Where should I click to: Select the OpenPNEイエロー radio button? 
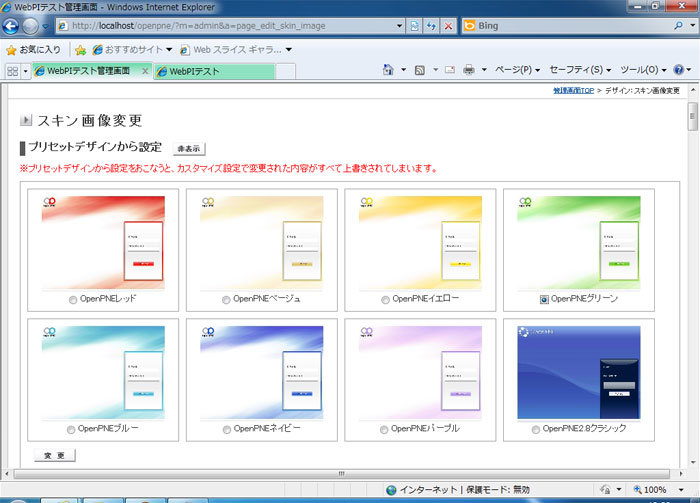click(x=385, y=300)
